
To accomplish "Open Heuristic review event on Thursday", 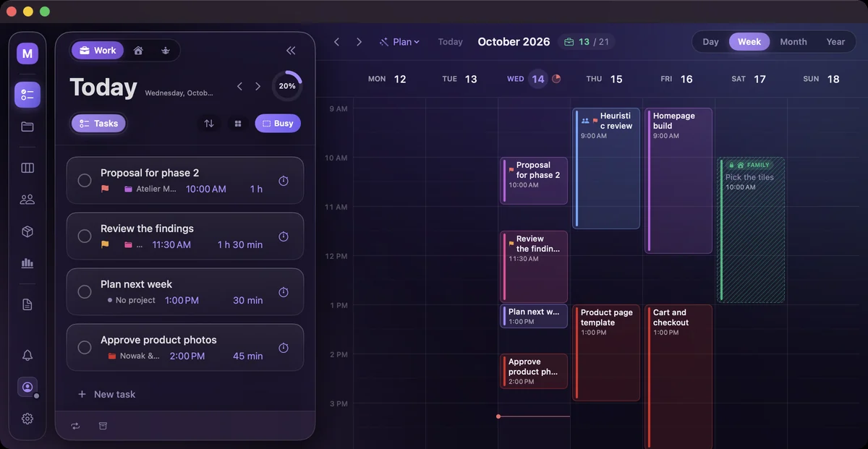I will (x=606, y=168).
